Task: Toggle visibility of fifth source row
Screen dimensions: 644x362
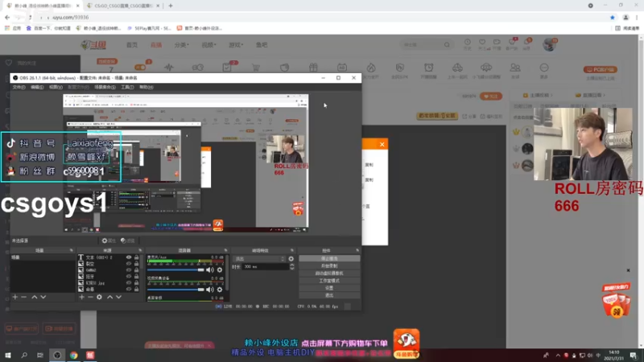Action: point(129,283)
